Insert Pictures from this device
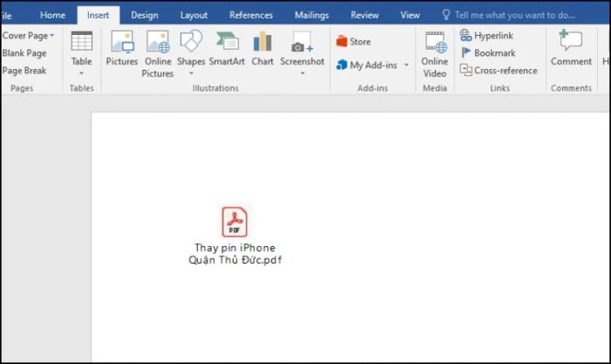Viewport: 611px width, 364px height. point(122,42)
